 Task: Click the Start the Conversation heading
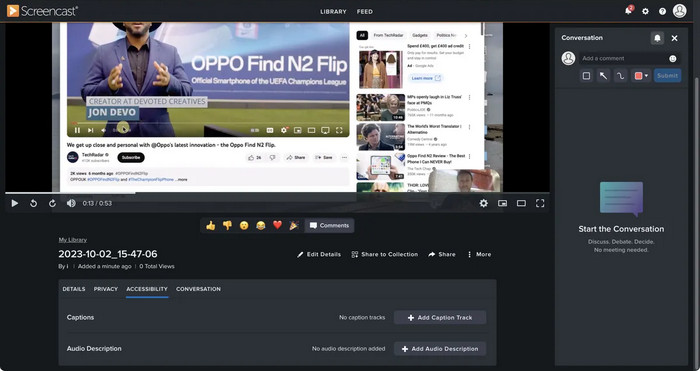621,229
